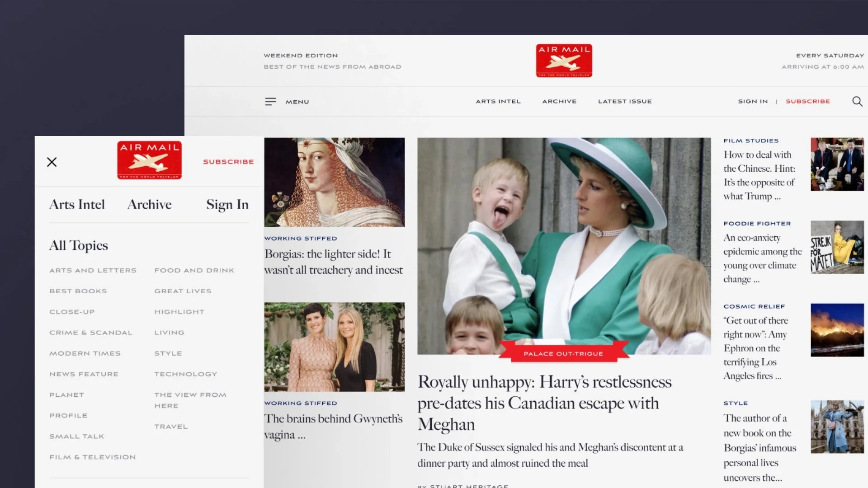The height and width of the screenshot is (488, 868).
Task: Click the SIGN IN link
Action: [752, 101]
